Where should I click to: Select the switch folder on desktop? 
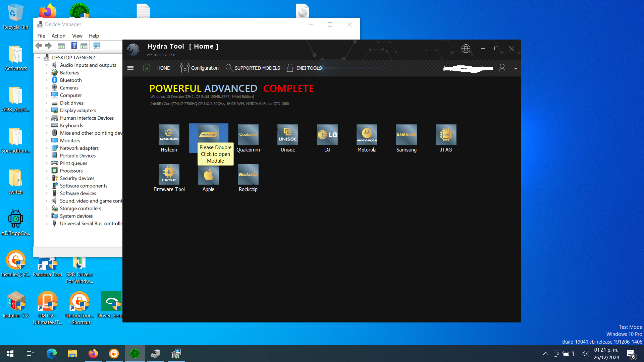pyautogui.click(x=15, y=182)
